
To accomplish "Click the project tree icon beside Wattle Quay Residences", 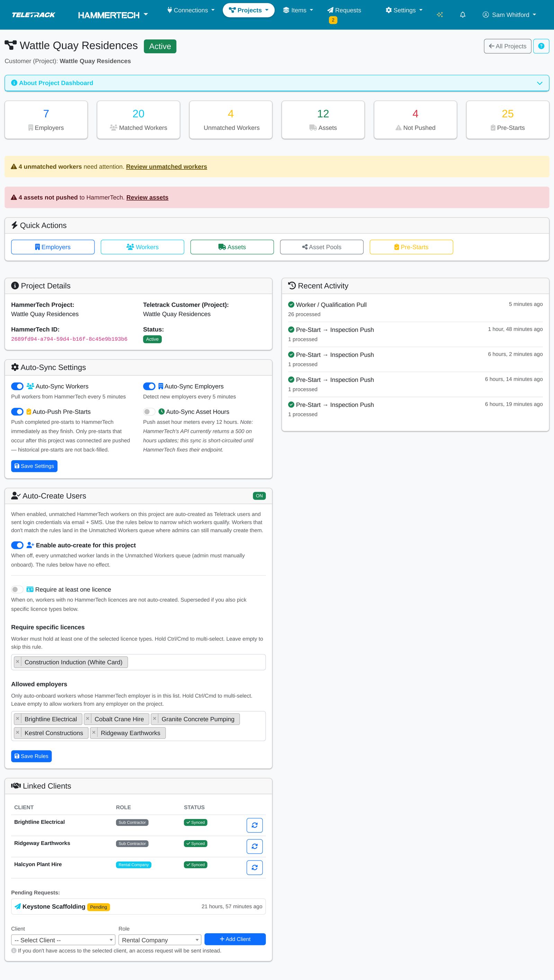I will point(11,45).
